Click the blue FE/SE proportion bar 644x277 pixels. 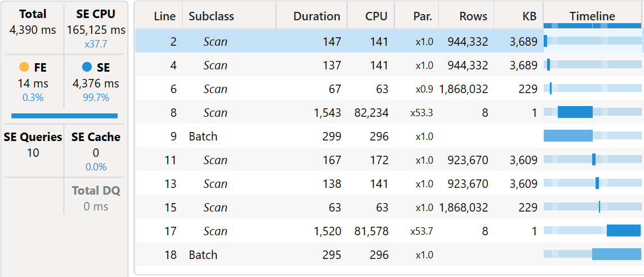pyautogui.click(x=64, y=116)
